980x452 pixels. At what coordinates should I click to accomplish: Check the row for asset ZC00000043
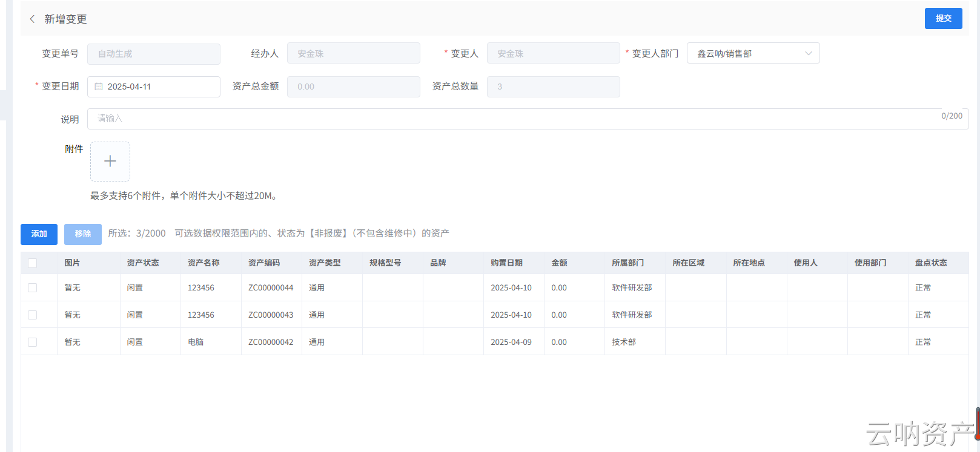tap(33, 315)
